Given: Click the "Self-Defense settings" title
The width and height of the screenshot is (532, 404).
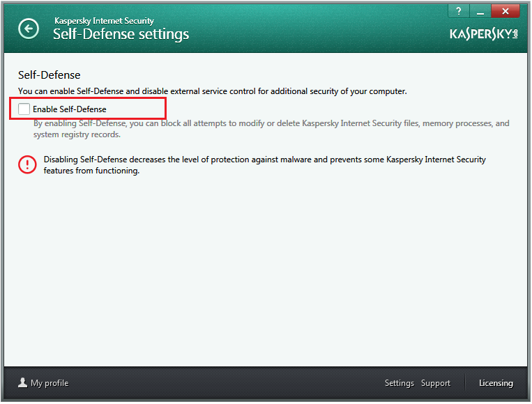Looking at the screenshot, I should (x=121, y=35).
